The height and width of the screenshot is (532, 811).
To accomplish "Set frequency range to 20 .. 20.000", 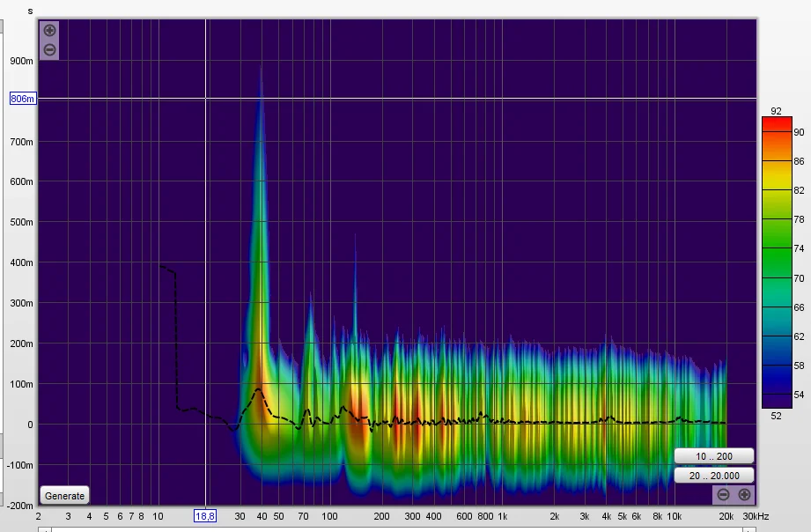I will pos(714,475).
